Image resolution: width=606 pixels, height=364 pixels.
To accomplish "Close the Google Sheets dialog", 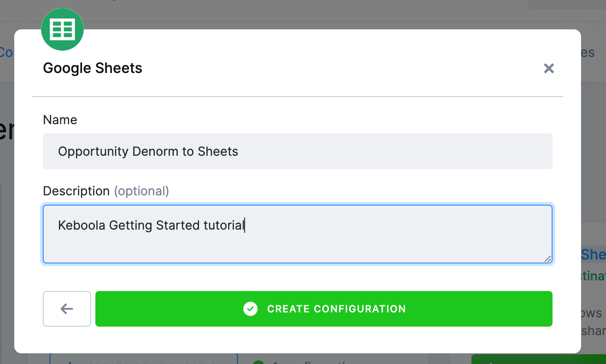I will point(549,69).
